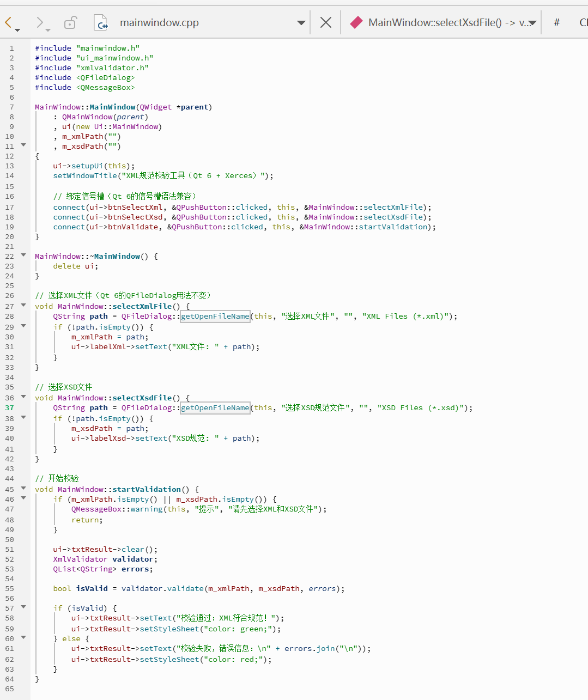The height and width of the screenshot is (700, 588).
Task: Click the pink diamond symbol icon
Action: 356,22
